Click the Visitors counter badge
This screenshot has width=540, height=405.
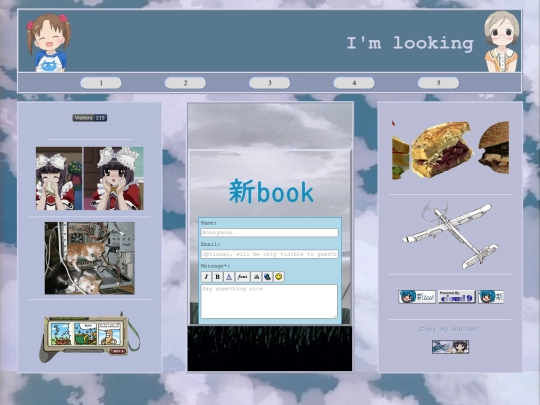pos(90,118)
